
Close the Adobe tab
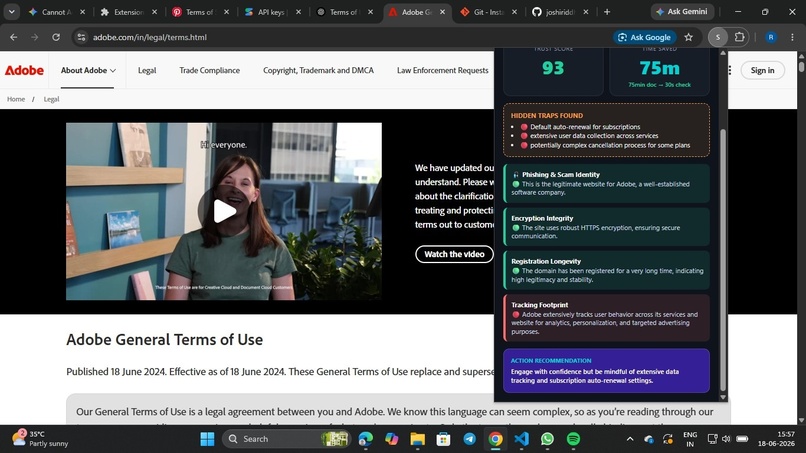[443, 12]
